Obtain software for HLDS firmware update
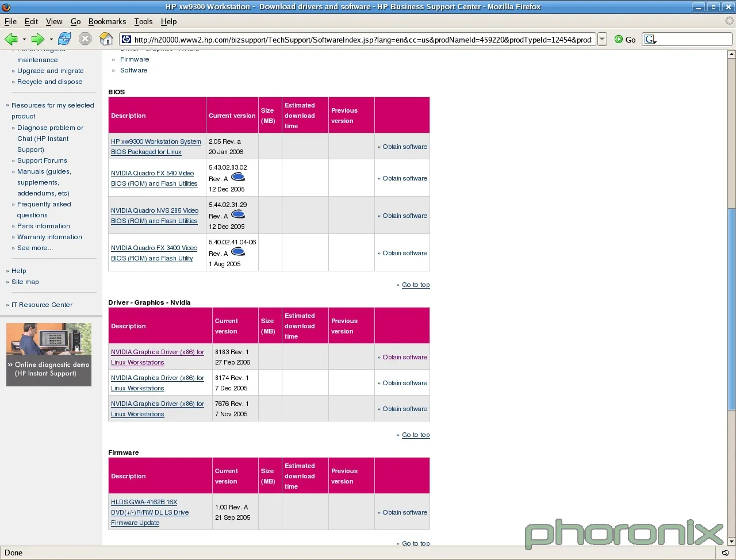 coord(405,512)
